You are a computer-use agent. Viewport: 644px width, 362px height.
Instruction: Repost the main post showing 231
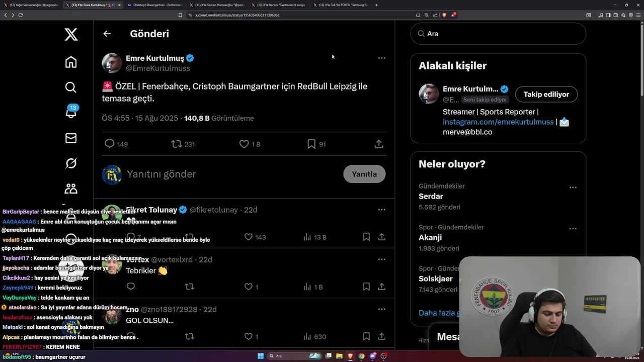183,144
